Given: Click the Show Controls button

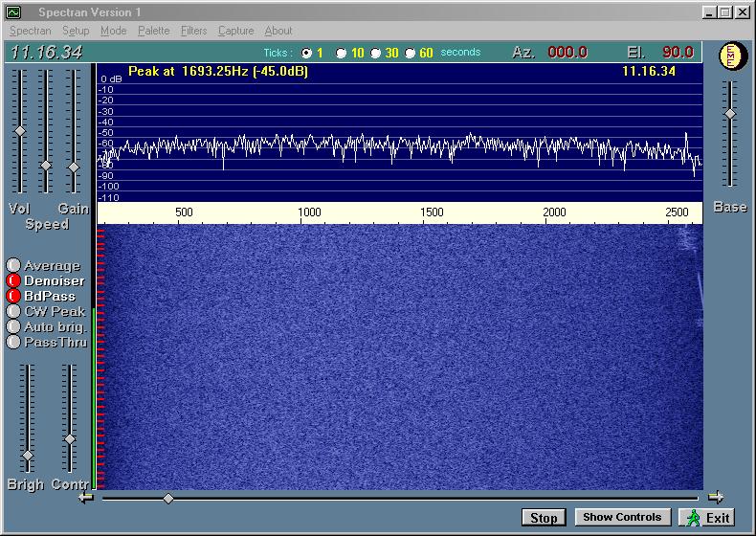Looking at the screenshot, I should tap(622, 517).
